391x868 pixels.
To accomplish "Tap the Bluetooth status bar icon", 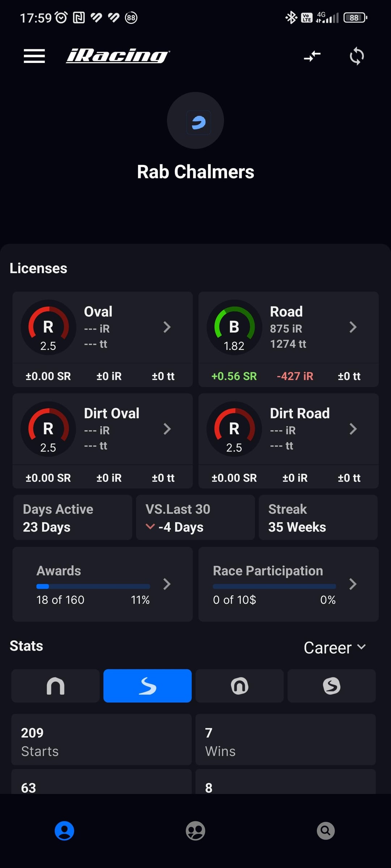I will (291, 17).
